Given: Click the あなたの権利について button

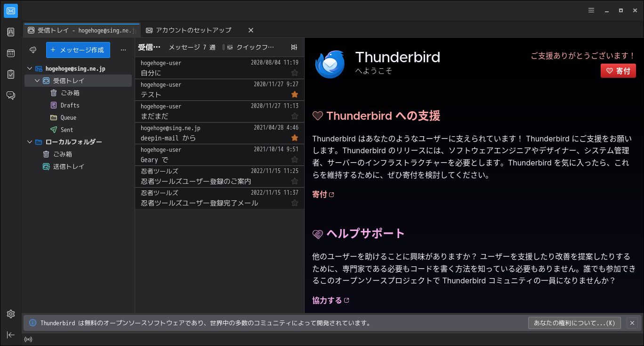Looking at the screenshot, I should tap(574, 323).
